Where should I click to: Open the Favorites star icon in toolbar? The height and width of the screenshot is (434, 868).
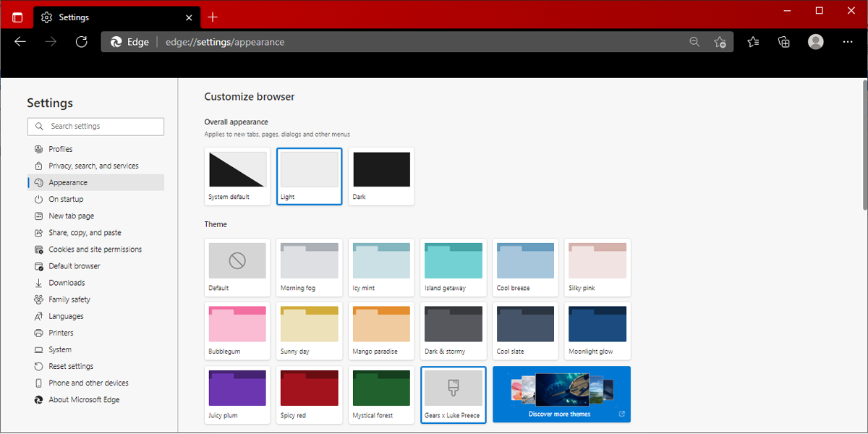click(x=752, y=41)
